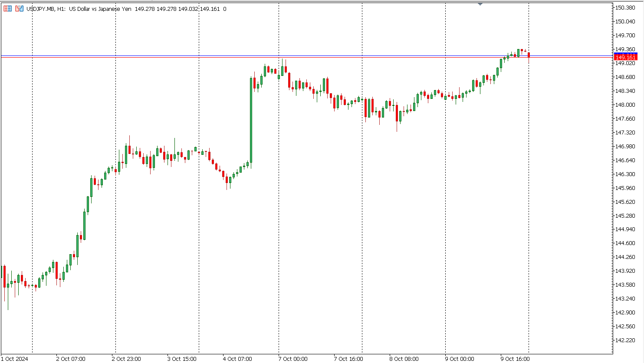Click the 142.220 price scale label

click(625, 340)
